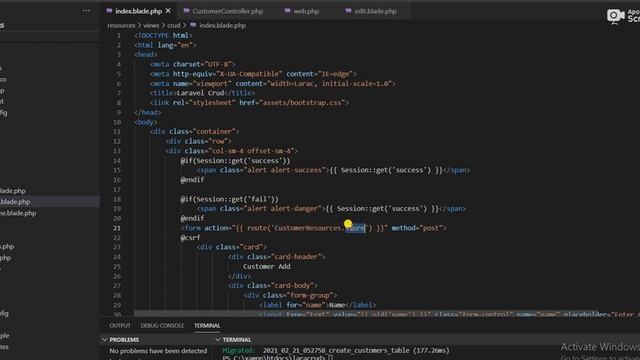Click the screen recorder camera icon

(x=615, y=16)
